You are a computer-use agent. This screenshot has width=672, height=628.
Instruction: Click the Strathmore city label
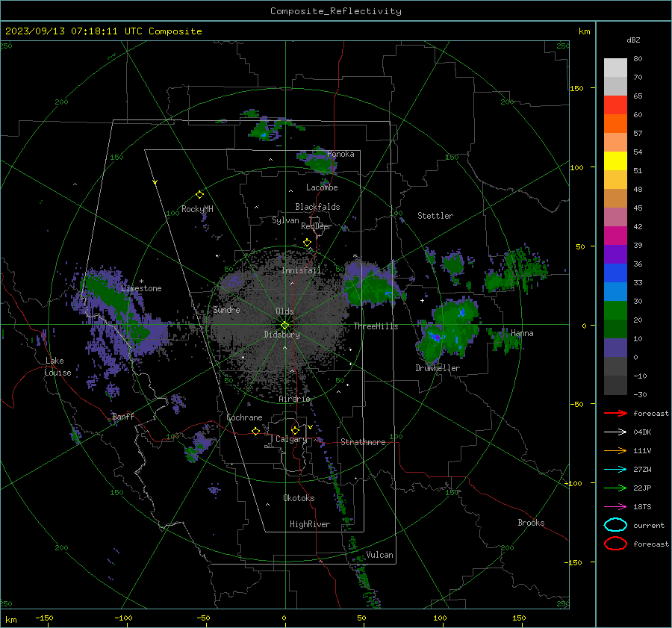point(363,442)
